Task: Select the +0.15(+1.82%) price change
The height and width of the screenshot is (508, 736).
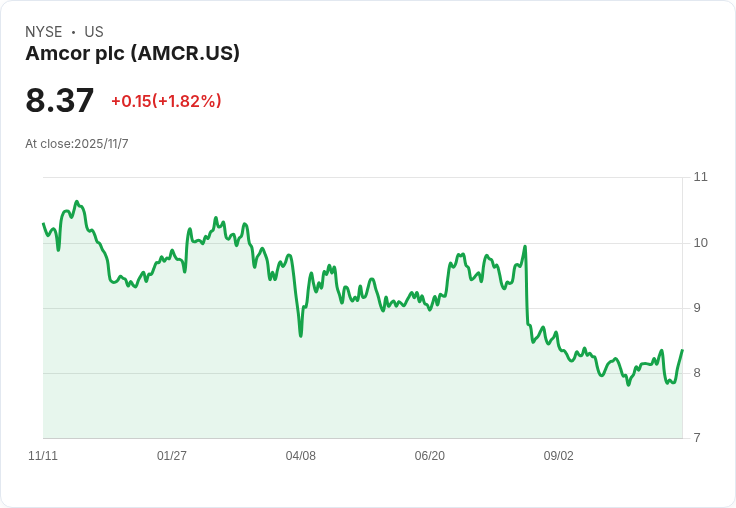Action: coord(166,101)
